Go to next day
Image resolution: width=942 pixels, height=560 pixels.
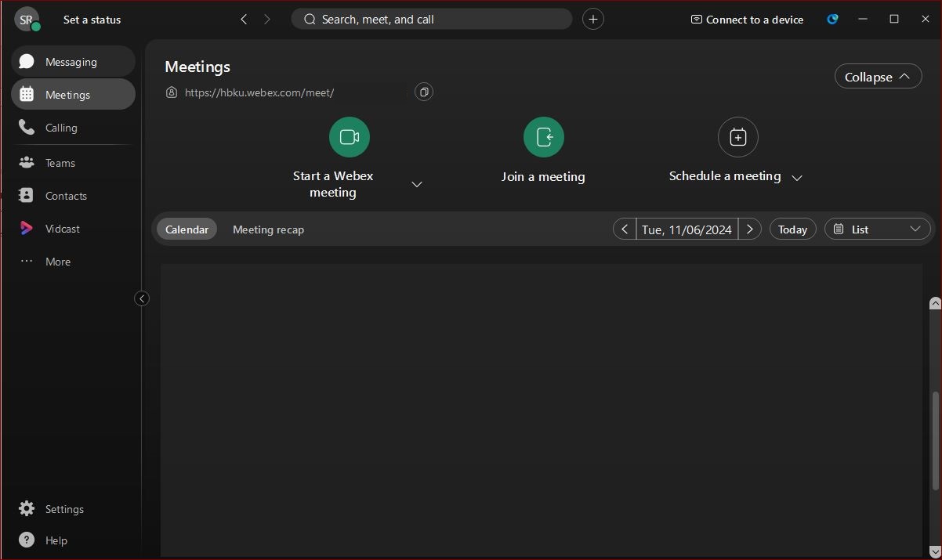click(x=750, y=229)
